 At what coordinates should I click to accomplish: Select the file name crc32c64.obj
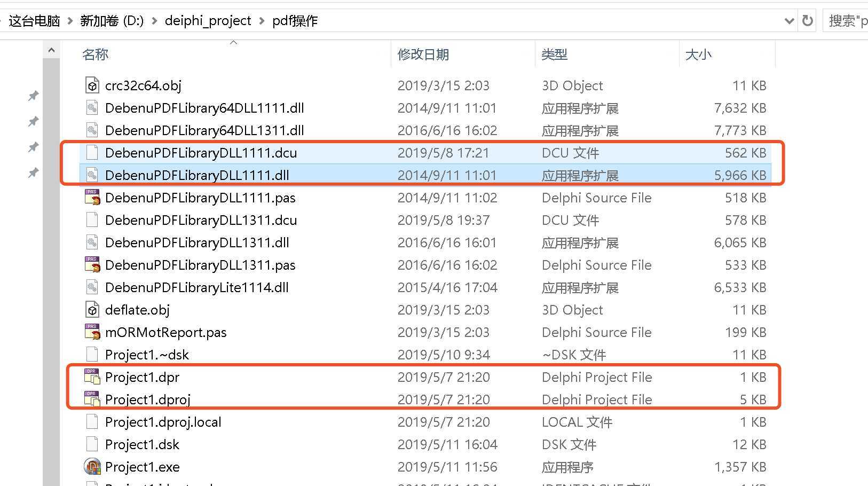click(143, 85)
